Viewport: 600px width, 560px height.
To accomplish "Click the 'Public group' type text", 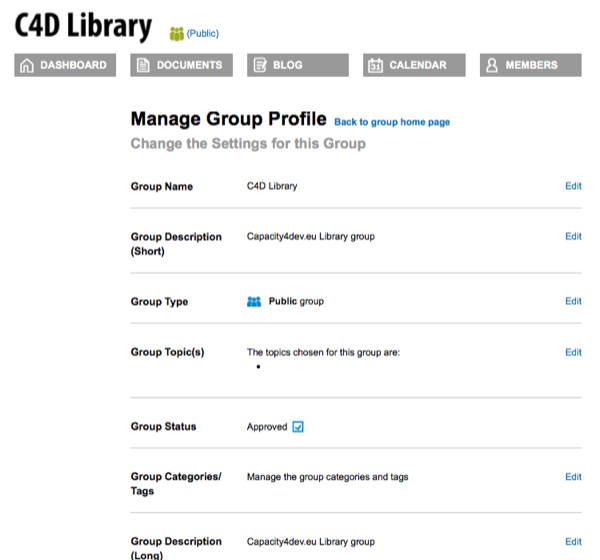I will pos(296,302).
